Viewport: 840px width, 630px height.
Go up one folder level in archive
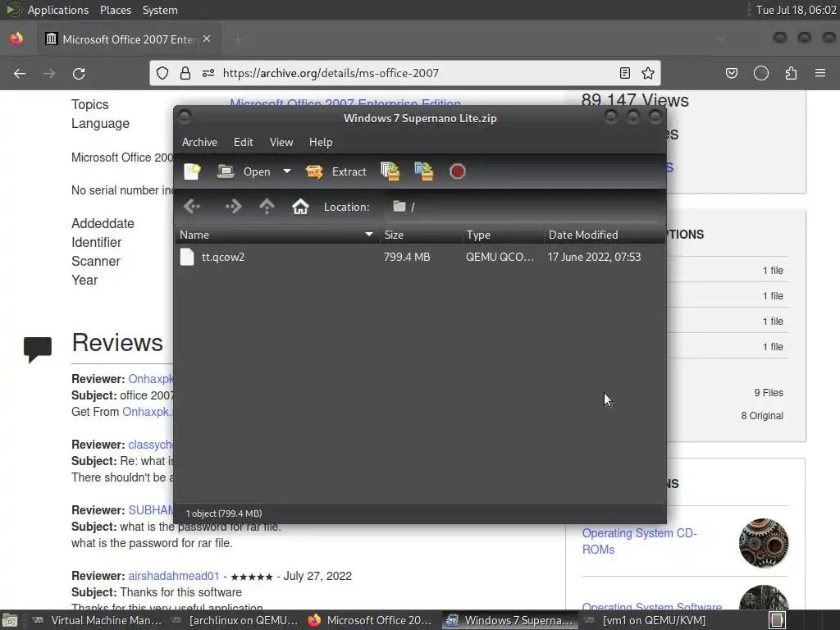267,207
